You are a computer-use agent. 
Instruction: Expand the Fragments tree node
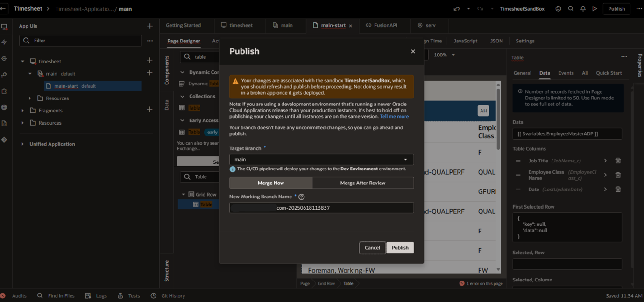[x=23, y=111]
